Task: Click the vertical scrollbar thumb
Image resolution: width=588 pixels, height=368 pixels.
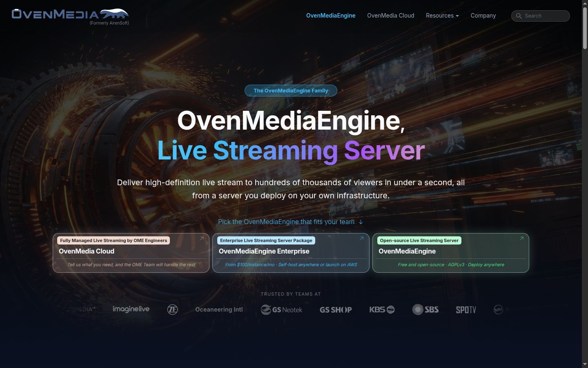Action: (x=585, y=29)
